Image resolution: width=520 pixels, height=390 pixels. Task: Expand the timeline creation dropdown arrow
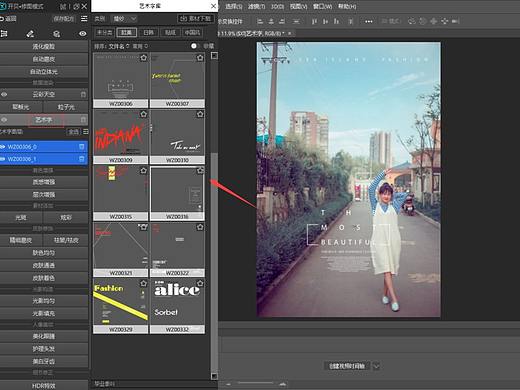tap(376, 366)
